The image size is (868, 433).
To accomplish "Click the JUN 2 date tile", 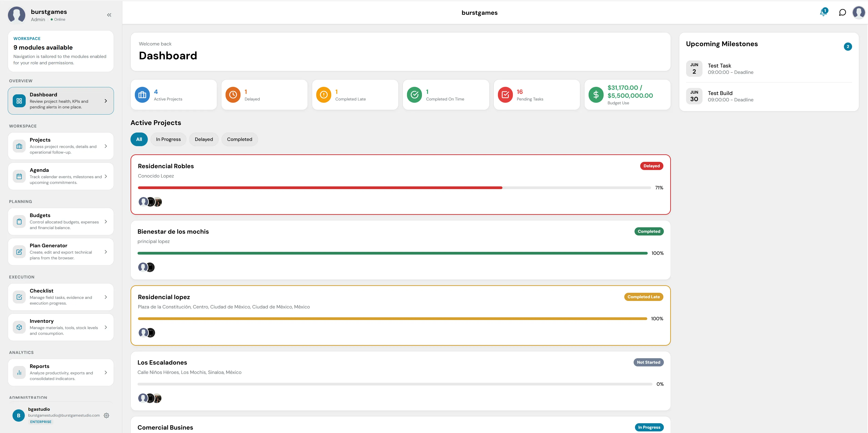I will [694, 69].
